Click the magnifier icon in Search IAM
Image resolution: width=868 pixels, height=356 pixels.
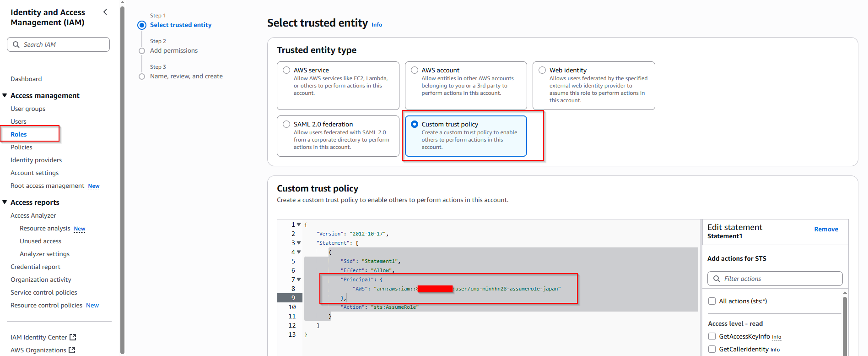click(x=16, y=44)
